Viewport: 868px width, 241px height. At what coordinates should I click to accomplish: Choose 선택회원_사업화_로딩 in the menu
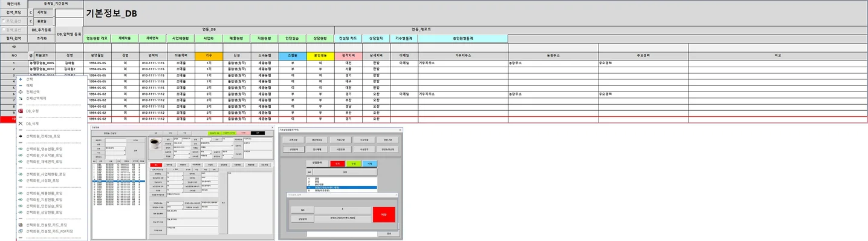42,180
